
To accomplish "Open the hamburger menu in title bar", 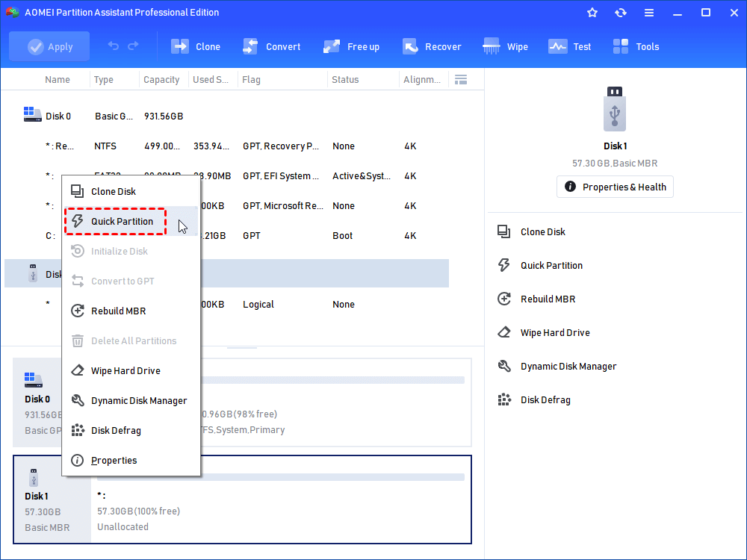I will pos(649,13).
